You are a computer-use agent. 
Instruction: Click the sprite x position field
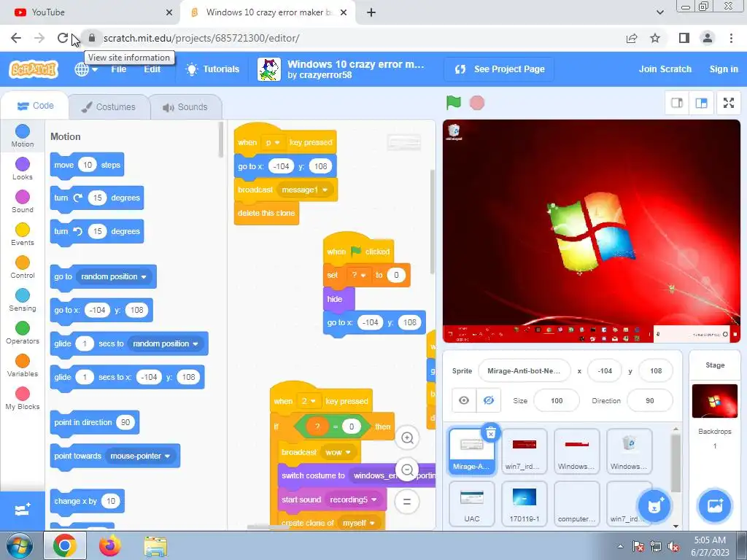pos(605,370)
